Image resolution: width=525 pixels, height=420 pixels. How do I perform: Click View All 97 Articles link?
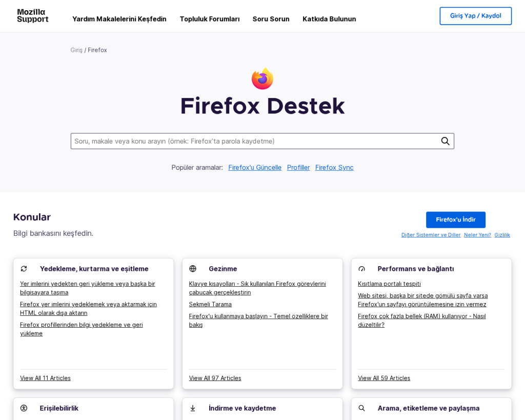[x=215, y=378]
